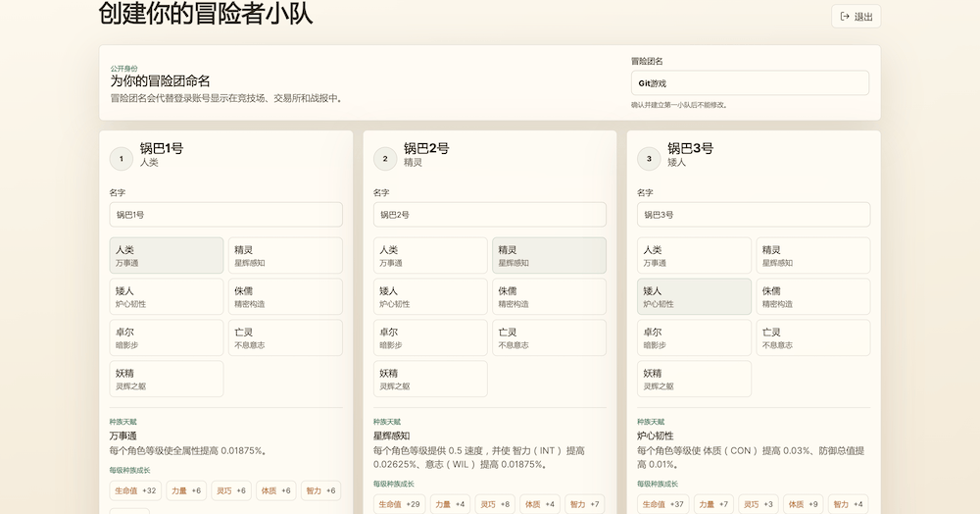Click the 炉心韧性 talent heading under 种族天赋
Viewport: 980px width, 514px height.
[655, 436]
